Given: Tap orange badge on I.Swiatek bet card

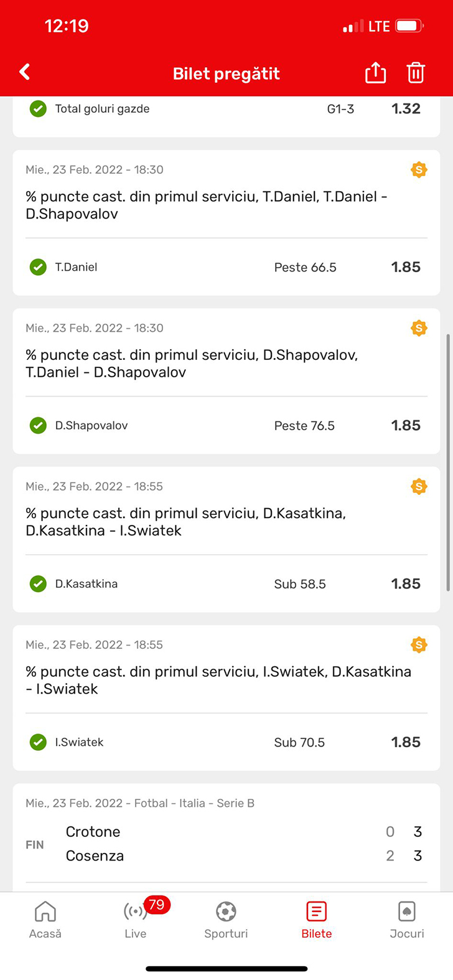Looking at the screenshot, I should pos(419,645).
